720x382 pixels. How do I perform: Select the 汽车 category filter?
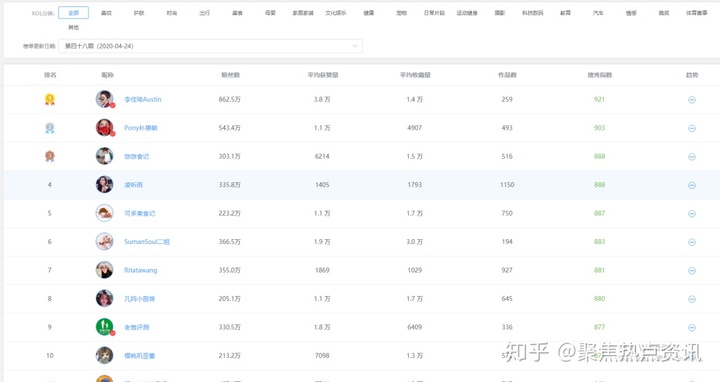tap(598, 13)
